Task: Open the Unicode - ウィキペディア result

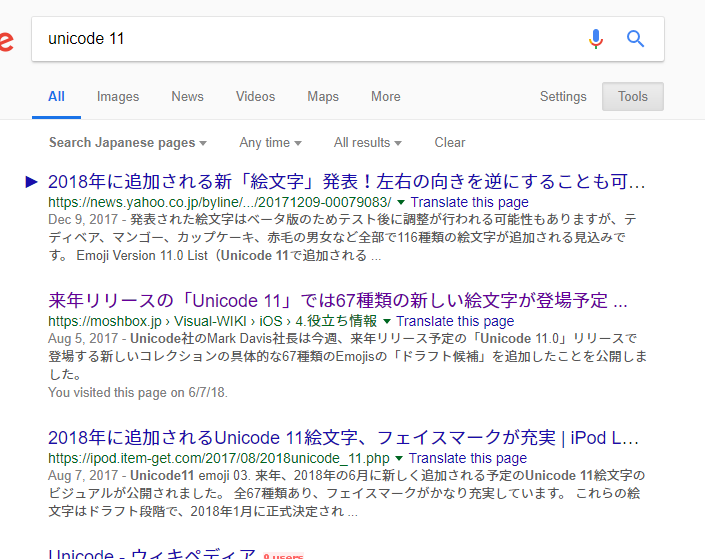Action: pos(152,554)
